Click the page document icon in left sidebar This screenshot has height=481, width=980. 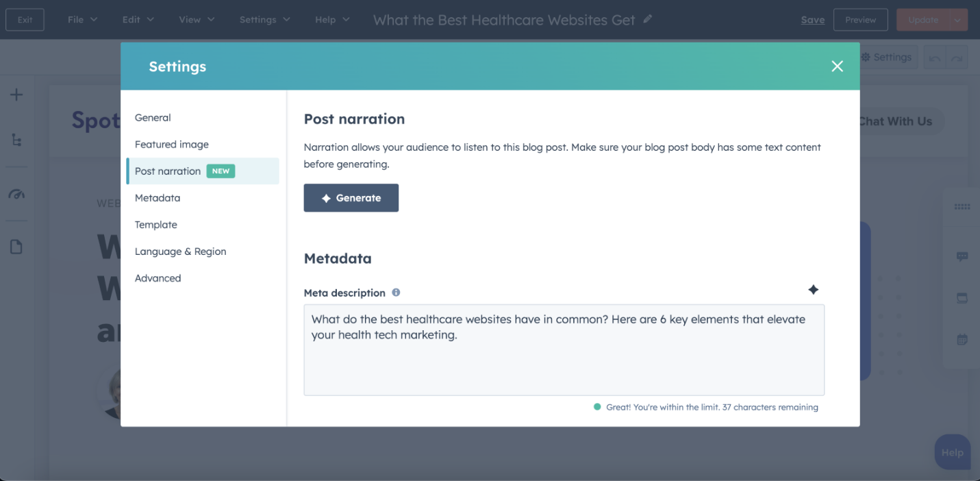click(x=16, y=247)
